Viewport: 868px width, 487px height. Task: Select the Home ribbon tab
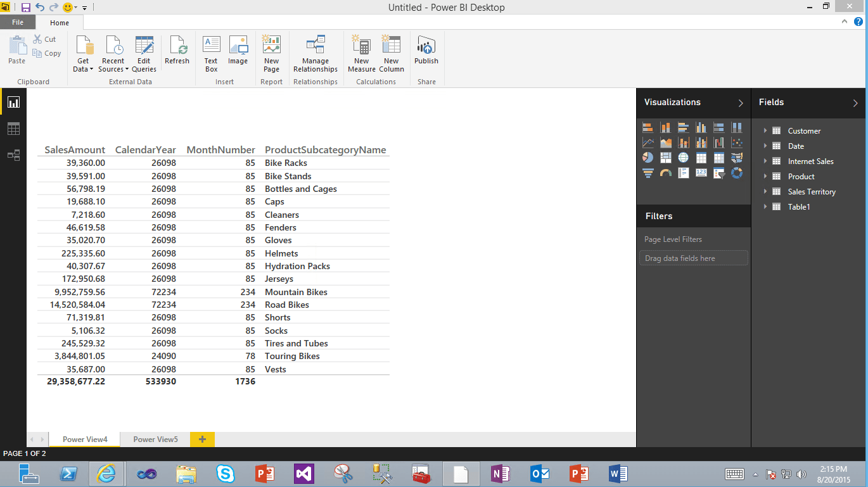click(60, 23)
